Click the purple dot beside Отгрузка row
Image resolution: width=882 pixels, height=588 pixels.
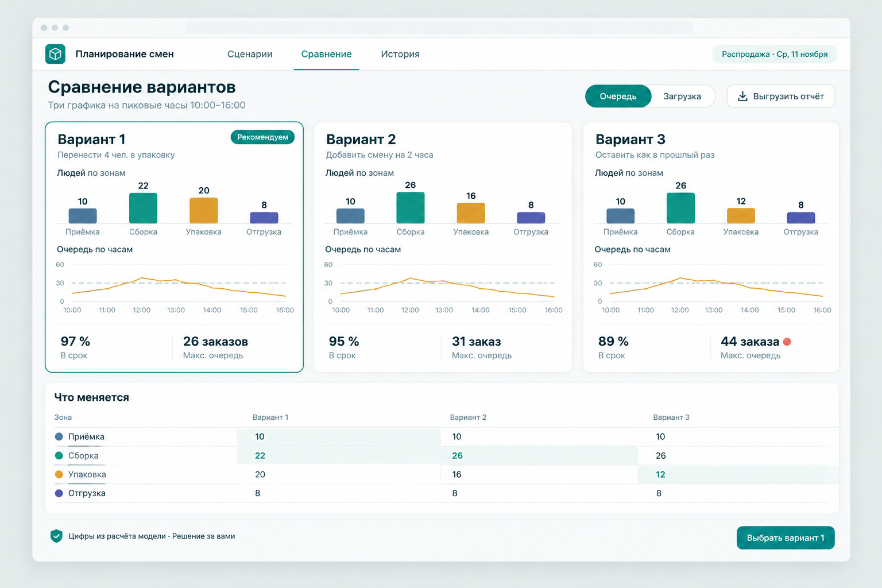[59, 493]
